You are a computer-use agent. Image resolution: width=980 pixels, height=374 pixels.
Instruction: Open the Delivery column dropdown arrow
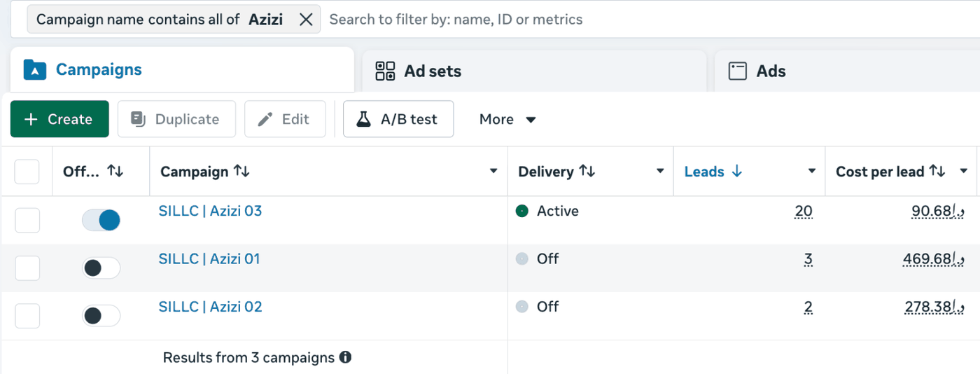660,172
